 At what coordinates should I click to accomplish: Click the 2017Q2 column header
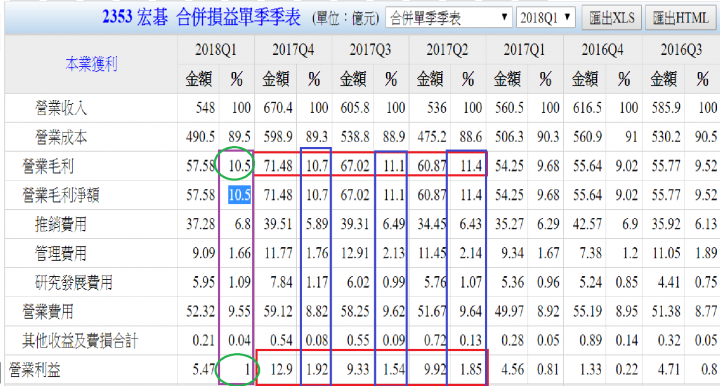[447, 50]
